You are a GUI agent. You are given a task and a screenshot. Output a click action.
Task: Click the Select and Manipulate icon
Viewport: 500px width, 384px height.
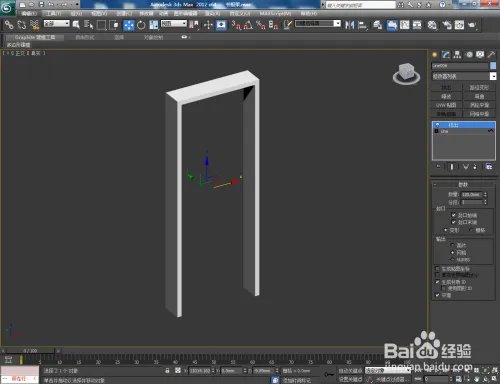[208, 25]
